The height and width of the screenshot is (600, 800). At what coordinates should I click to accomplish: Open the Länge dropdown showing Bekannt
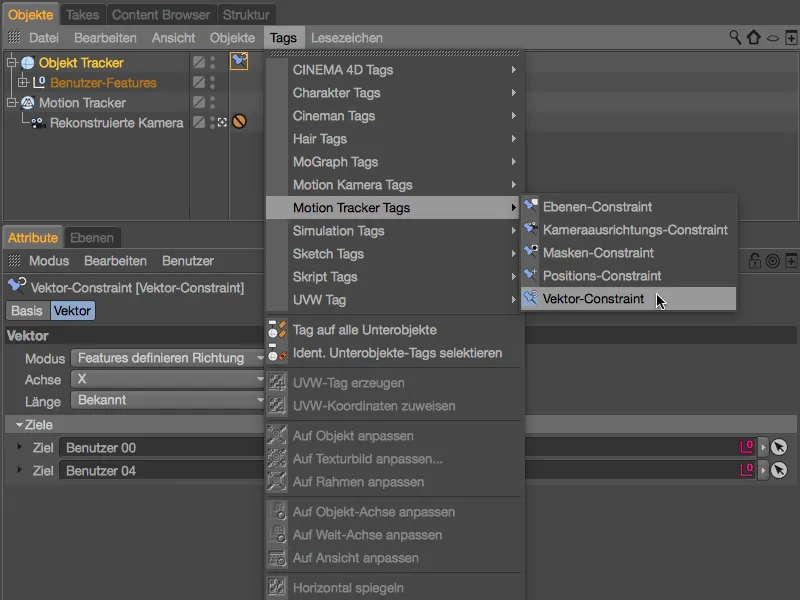(167, 400)
